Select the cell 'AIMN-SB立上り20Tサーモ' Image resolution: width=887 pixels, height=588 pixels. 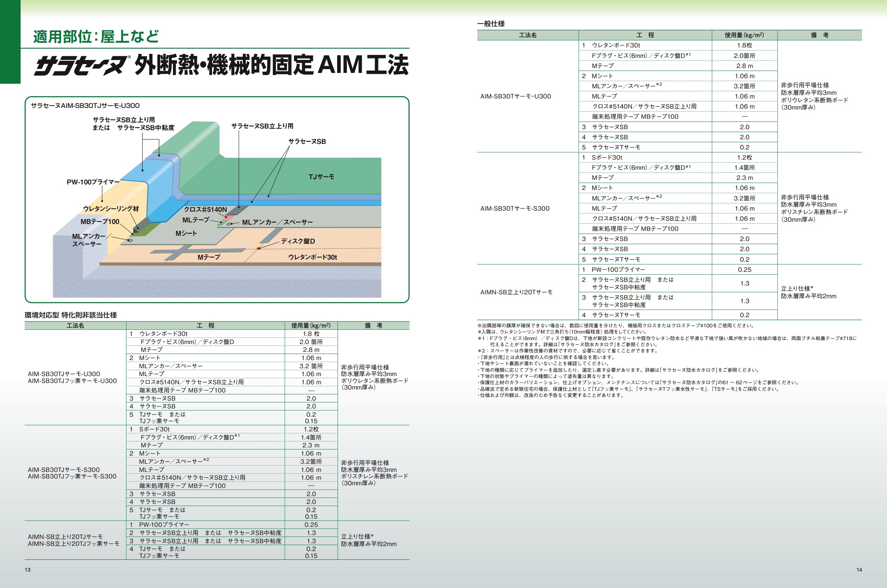(516, 292)
